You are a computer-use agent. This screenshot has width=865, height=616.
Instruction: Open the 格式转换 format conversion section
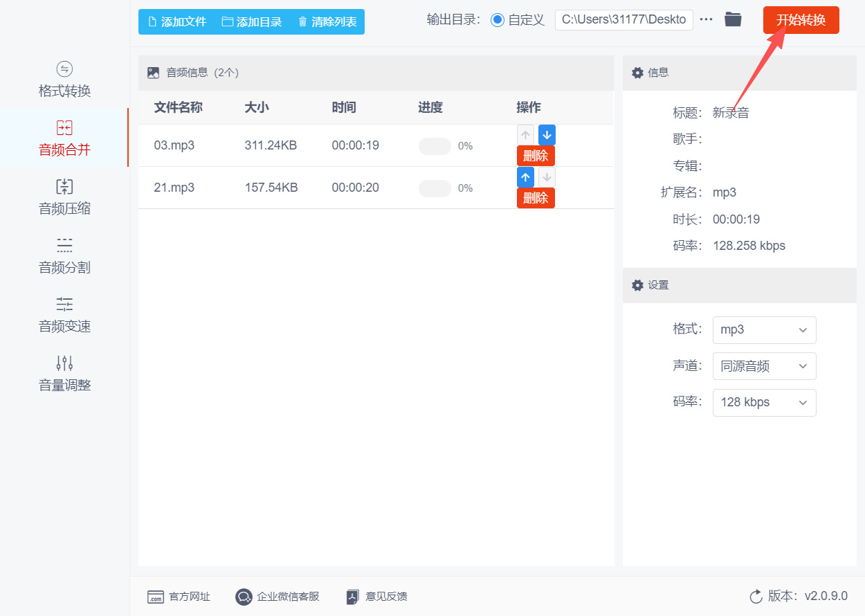point(64,80)
